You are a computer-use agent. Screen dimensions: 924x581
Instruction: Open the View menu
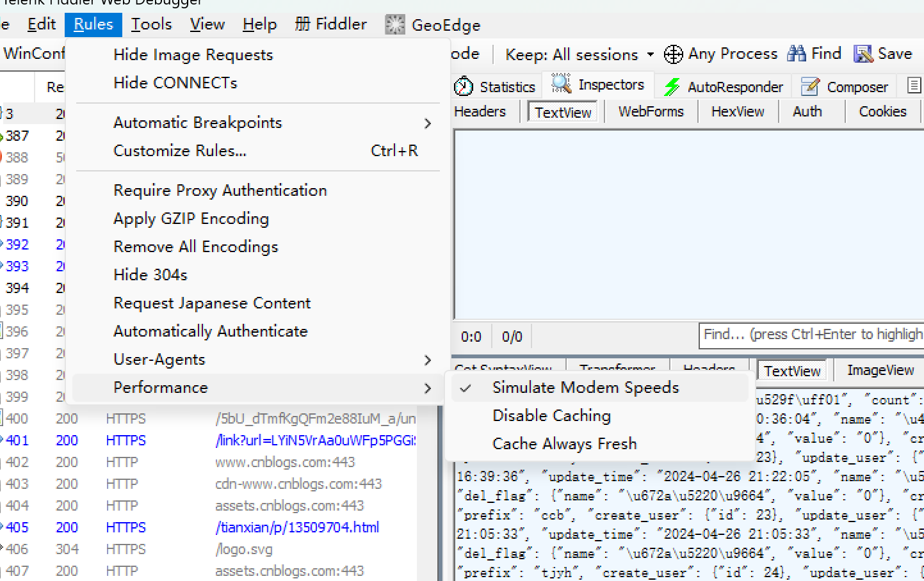point(207,24)
